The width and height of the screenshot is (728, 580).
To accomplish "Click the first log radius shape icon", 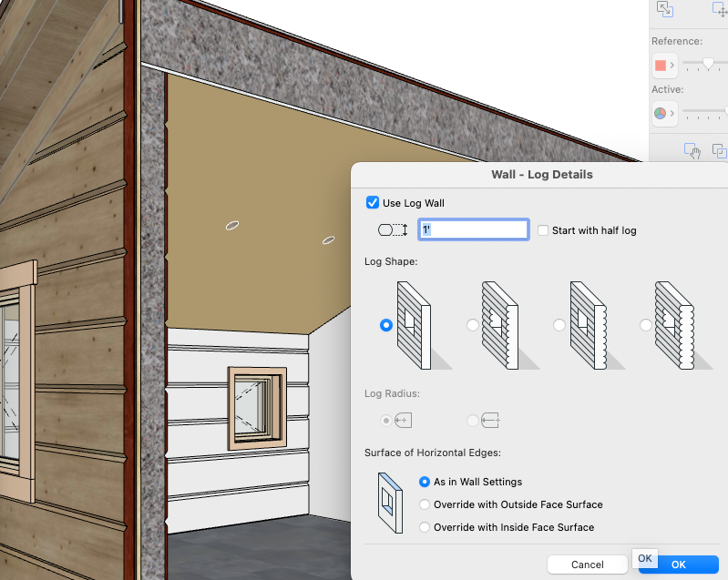I will (403, 421).
